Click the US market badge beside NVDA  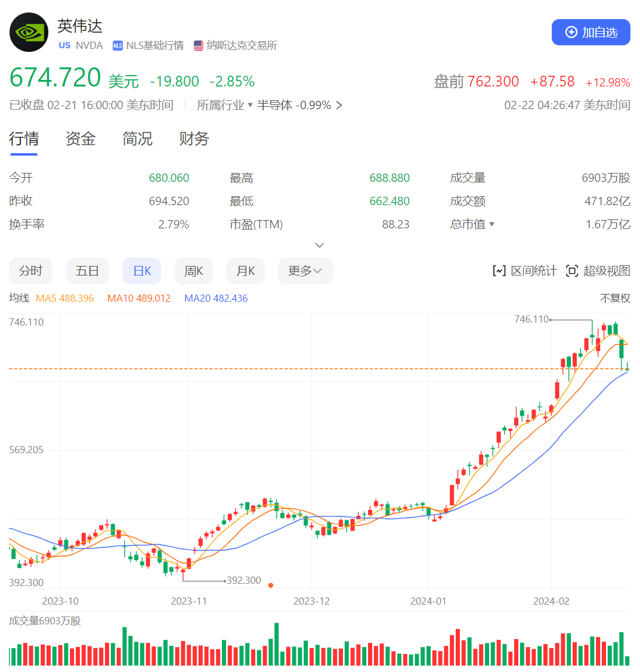tap(64, 45)
